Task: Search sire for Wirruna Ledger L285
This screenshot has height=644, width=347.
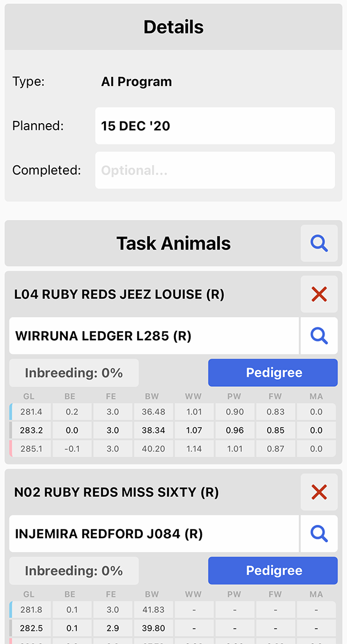Action: 319,336
